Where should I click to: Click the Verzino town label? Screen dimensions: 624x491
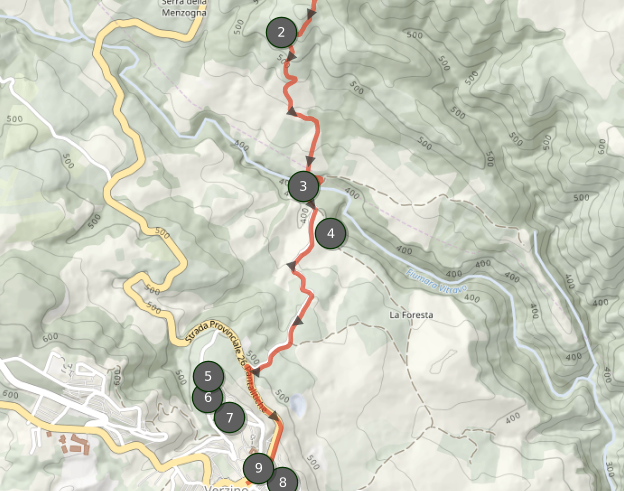(226, 487)
